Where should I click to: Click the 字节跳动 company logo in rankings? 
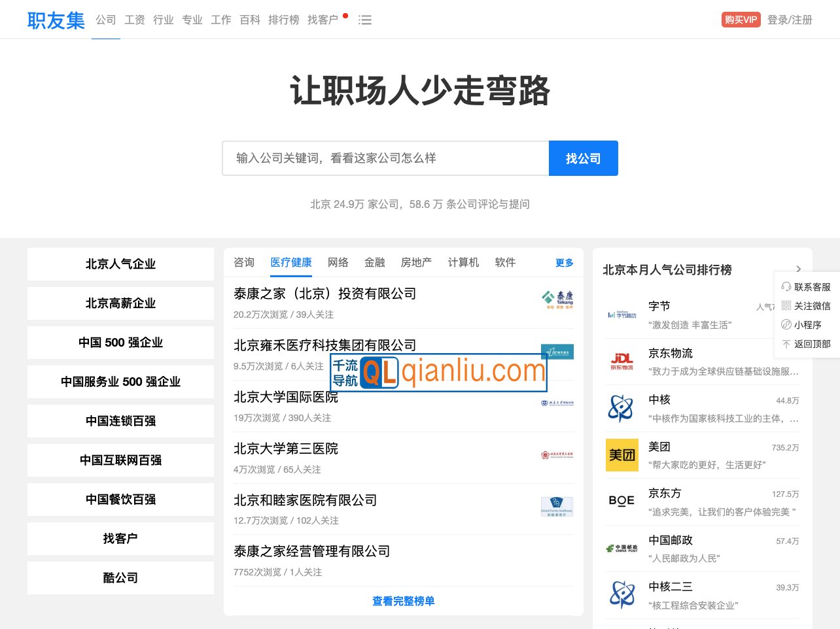click(622, 314)
